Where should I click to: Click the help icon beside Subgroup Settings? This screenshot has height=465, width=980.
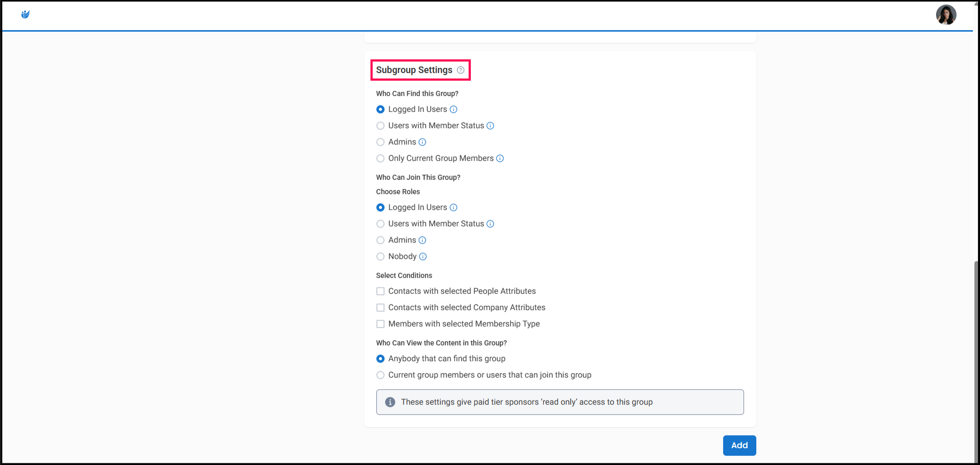point(461,70)
